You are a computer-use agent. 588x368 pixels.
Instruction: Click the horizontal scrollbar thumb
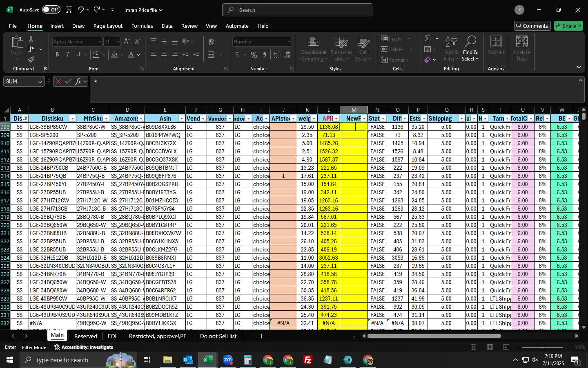(x=434, y=336)
